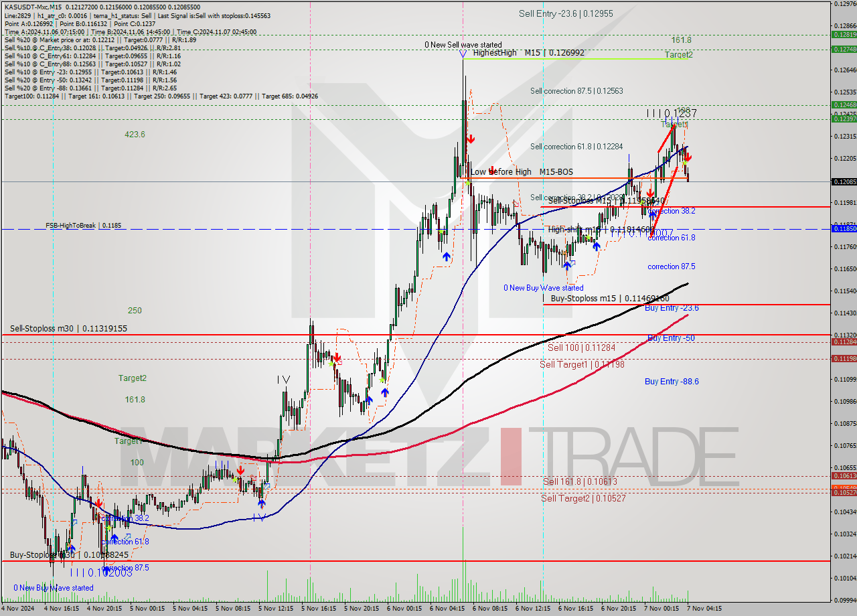
Task: Click '4 Nov 16:15' on time axis
Action: [x=62, y=609]
